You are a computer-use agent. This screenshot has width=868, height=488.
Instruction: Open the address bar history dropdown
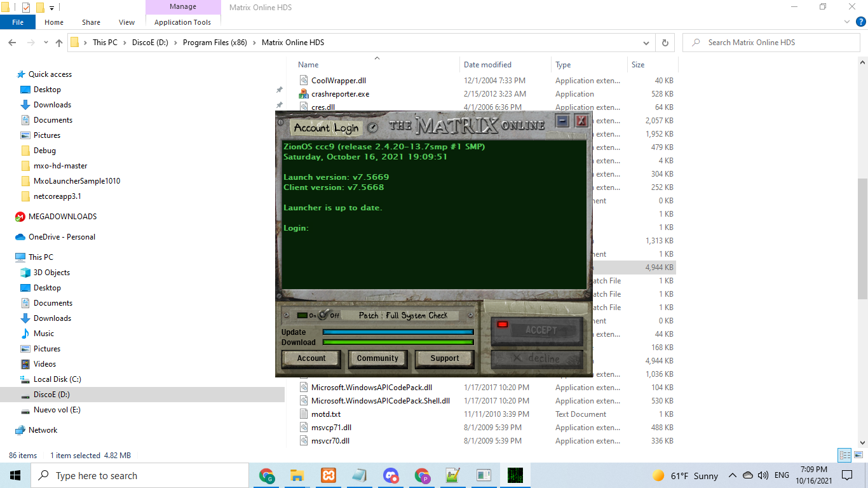646,43
